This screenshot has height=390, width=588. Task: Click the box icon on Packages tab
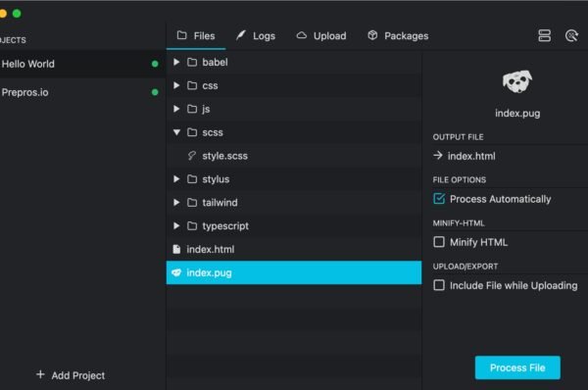tap(372, 35)
